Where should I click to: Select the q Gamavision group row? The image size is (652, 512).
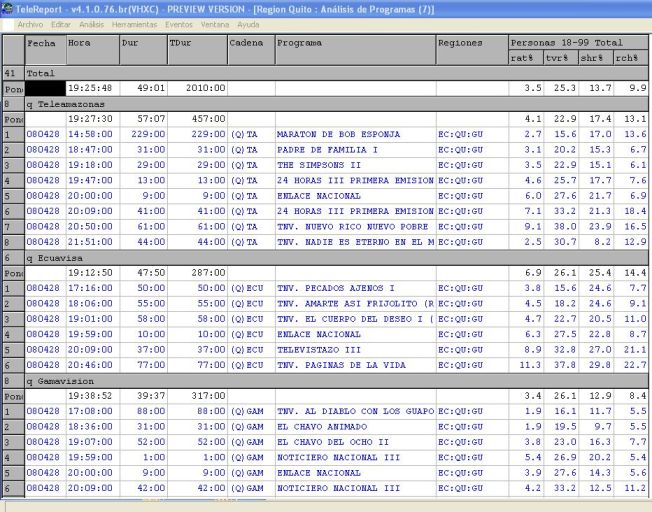tap(326, 381)
